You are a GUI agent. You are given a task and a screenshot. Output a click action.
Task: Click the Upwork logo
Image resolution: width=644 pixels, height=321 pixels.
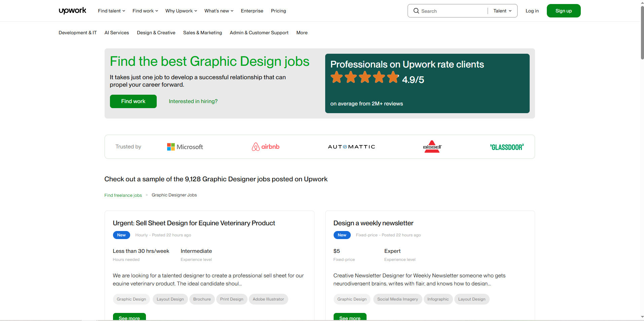72,10
